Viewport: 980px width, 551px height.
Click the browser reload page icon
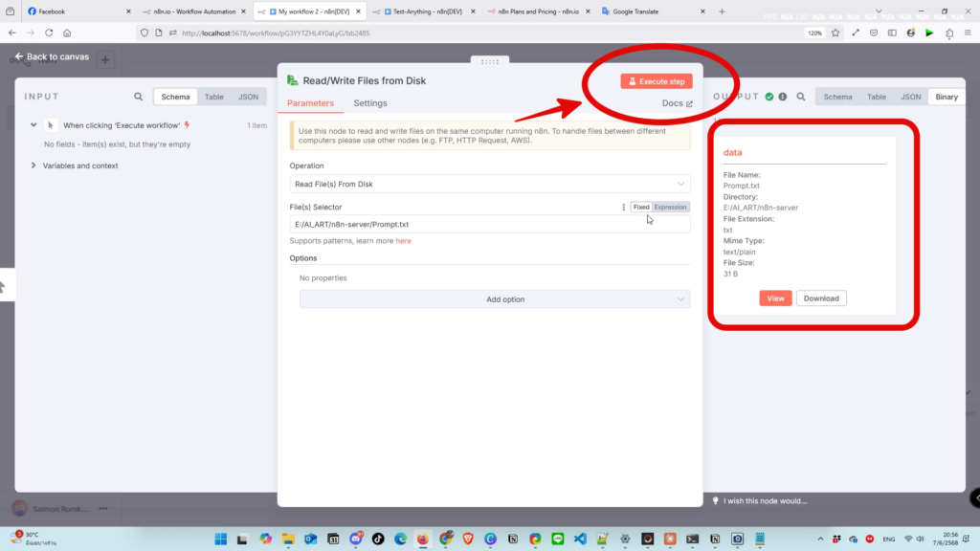(x=49, y=33)
